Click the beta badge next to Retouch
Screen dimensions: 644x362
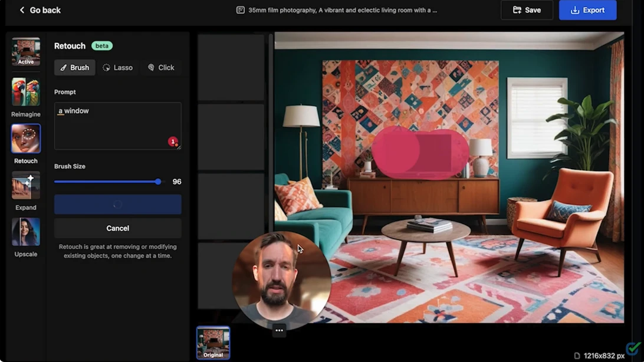pyautogui.click(x=102, y=46)
